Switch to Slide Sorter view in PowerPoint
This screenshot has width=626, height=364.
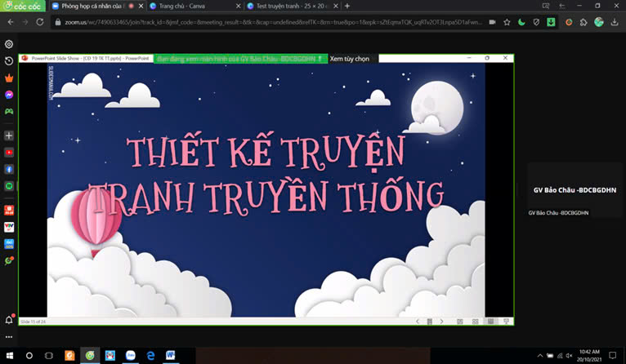coord(475,322)
